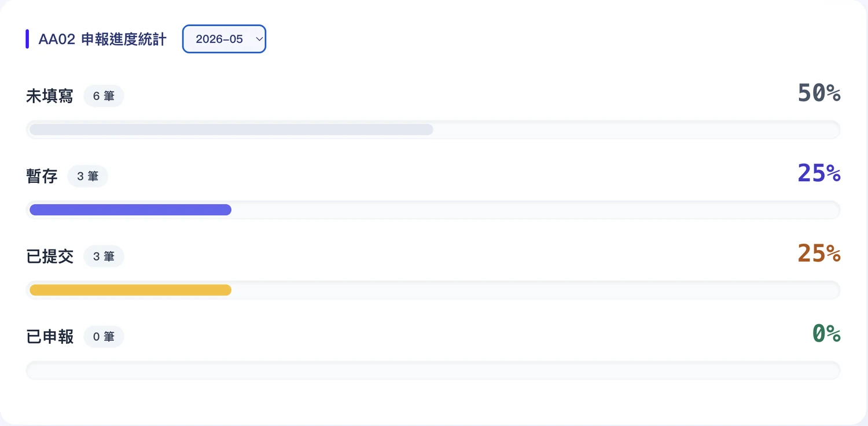Screen dimensions: 868x426
Task: Select the 已提交 status label
Action: coord(50,256)
